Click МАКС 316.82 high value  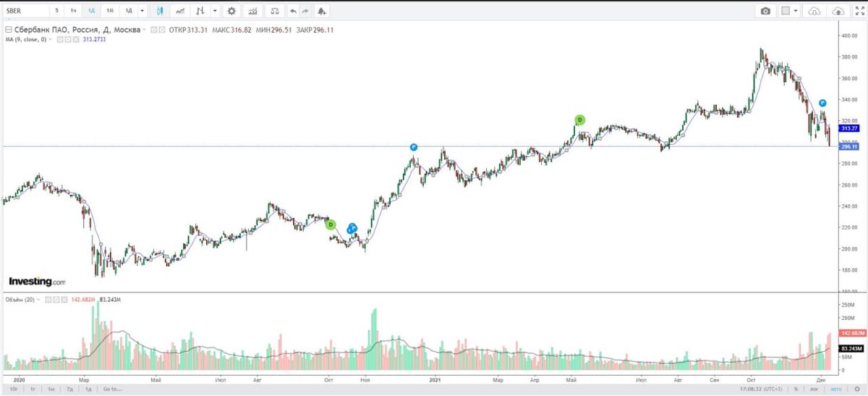coord(232,30)
